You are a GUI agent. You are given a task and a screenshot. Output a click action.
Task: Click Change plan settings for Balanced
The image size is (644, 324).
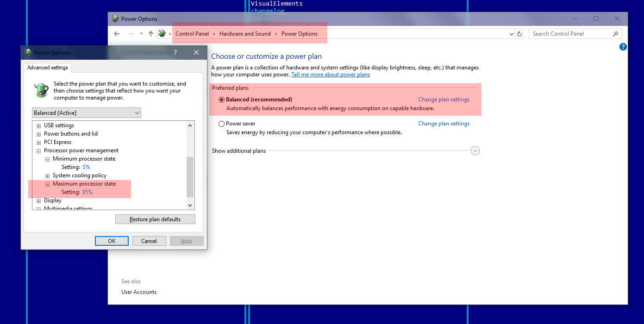[444, 100]
